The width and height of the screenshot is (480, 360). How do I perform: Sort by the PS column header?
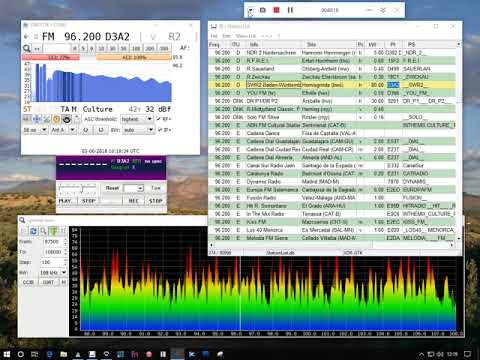tap(429, 44)
